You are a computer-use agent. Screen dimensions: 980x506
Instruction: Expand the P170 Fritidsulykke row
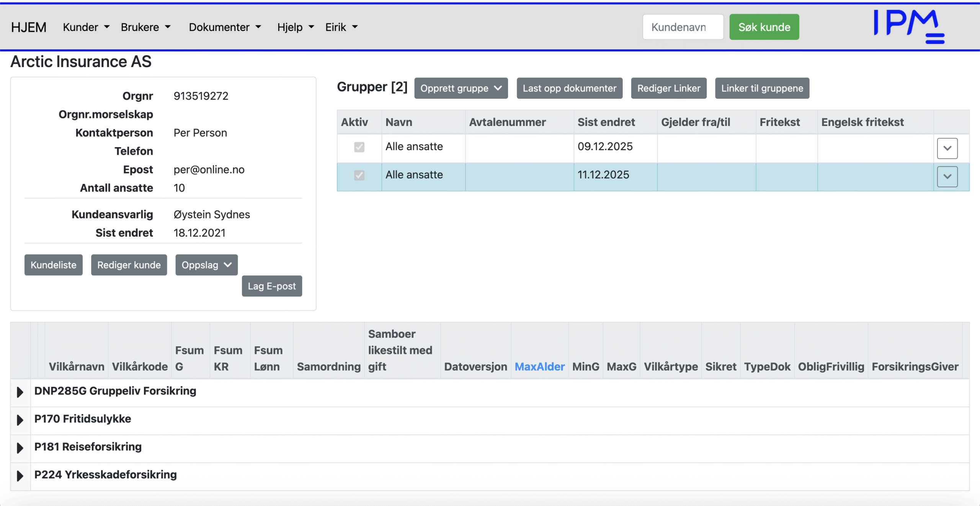pyautogui.click(x=20, y=420)
